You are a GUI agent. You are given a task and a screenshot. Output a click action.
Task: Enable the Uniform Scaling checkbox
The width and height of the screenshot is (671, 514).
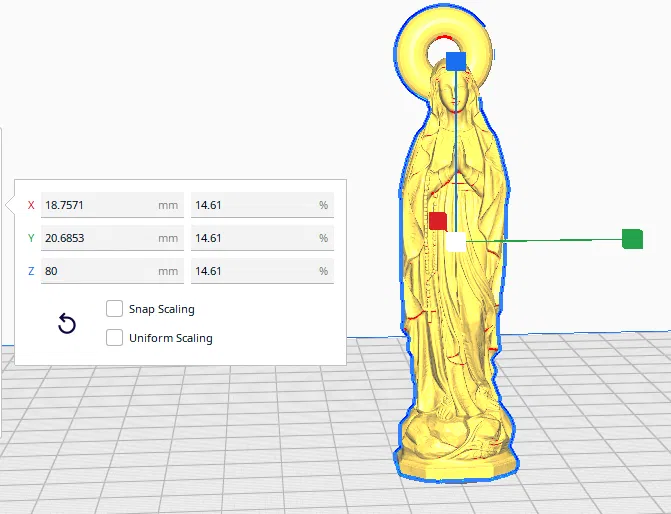pos(114,338)
